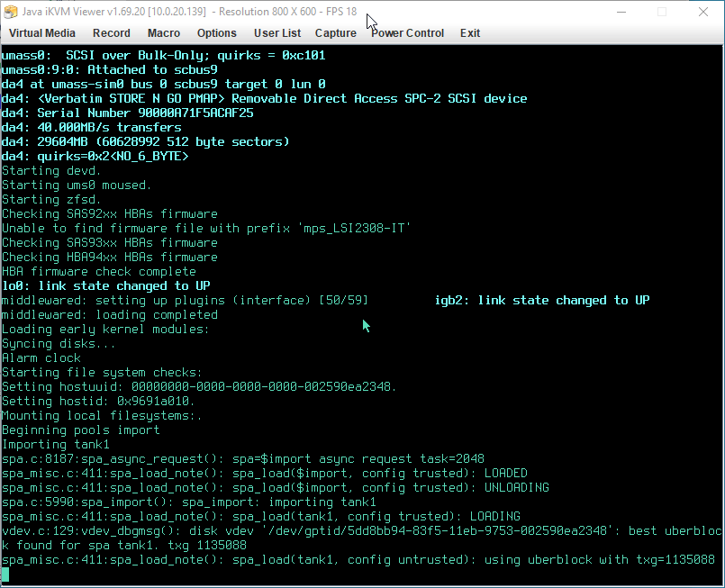Viewport: 725px width, 588px height.
Task: Click the 'igb2: link state changed' message
Action: (541, 300)
